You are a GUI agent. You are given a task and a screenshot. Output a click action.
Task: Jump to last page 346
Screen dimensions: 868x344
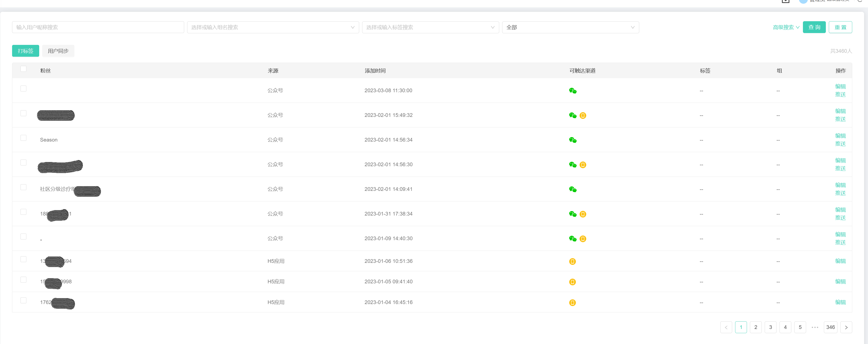[x=830, y=327]
